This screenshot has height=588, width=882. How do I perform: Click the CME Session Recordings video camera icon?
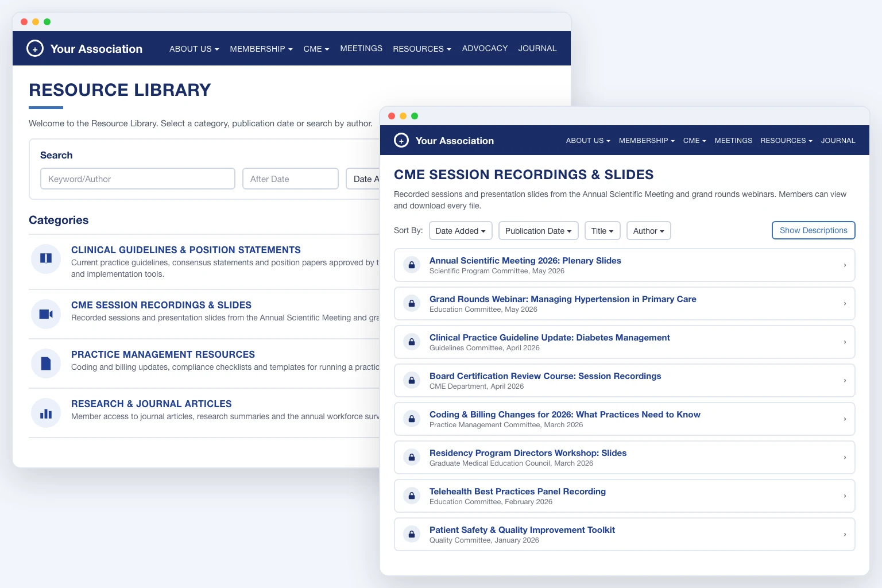(x=46, y=314)
